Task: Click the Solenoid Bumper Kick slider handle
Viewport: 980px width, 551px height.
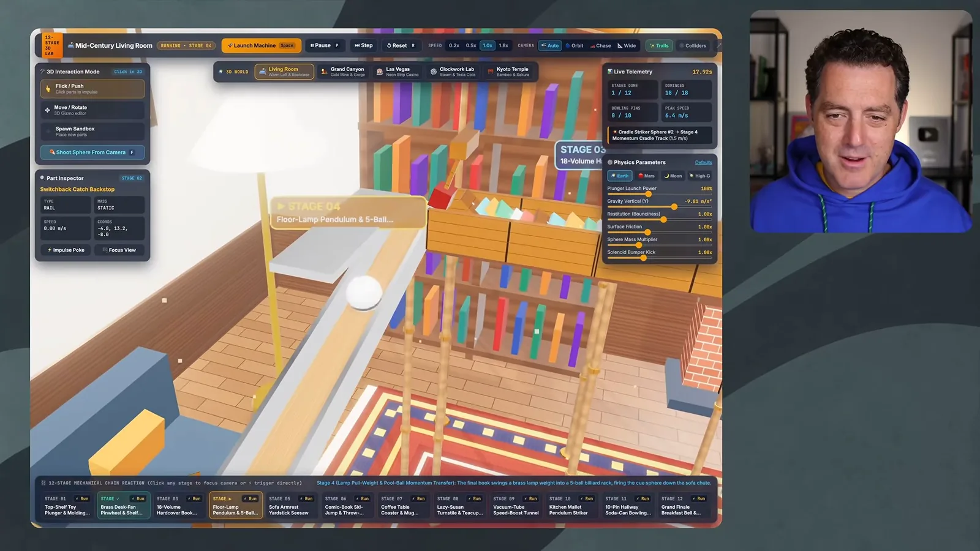Action: [643, 258]
